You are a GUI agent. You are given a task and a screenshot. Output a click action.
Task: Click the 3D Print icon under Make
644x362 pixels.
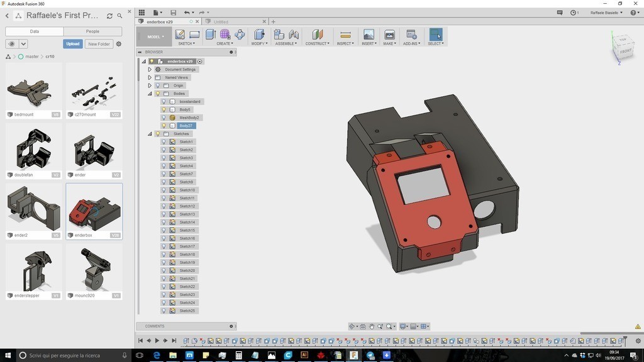pos(389,35)
